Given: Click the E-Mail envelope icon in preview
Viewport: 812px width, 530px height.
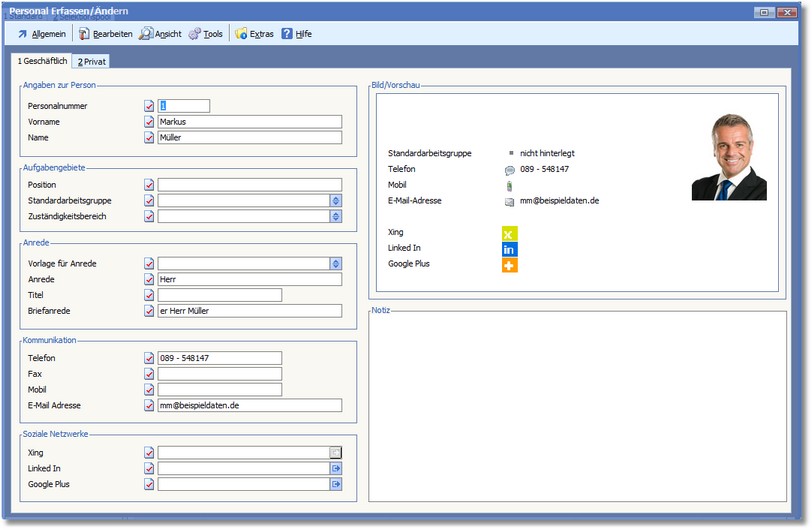Looking at the screenshot, I should click(x=510, y=202).
